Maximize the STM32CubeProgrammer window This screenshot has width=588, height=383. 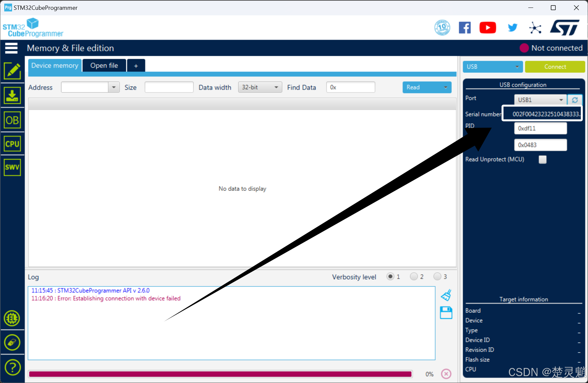coord(553,8)
